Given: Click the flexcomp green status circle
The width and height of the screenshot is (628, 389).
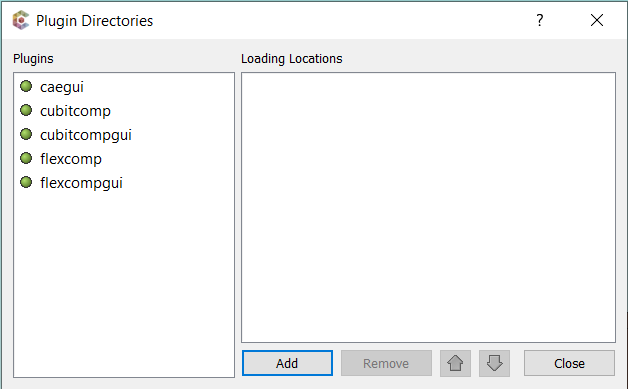Looking at the screenshot, I should (26, 158).
